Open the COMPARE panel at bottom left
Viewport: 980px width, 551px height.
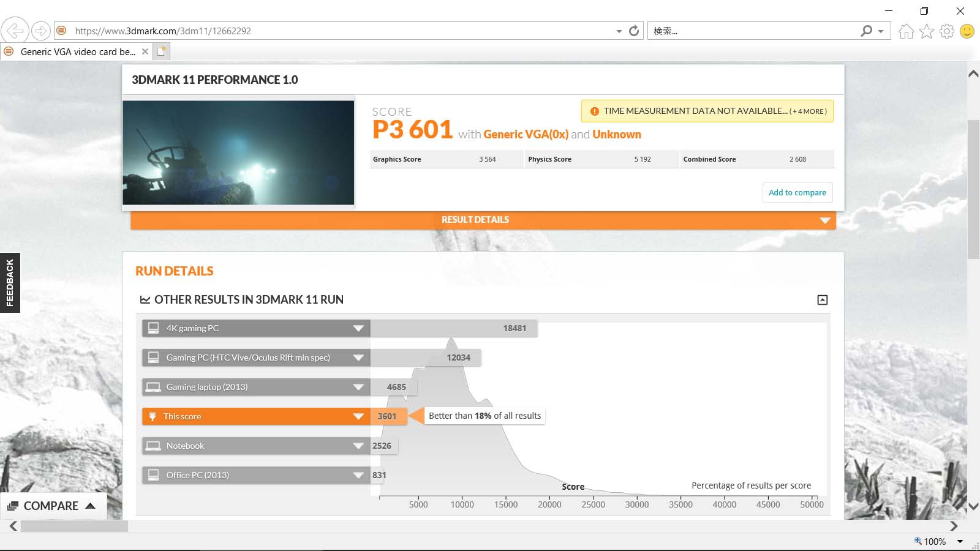click(x=53, y=506)
